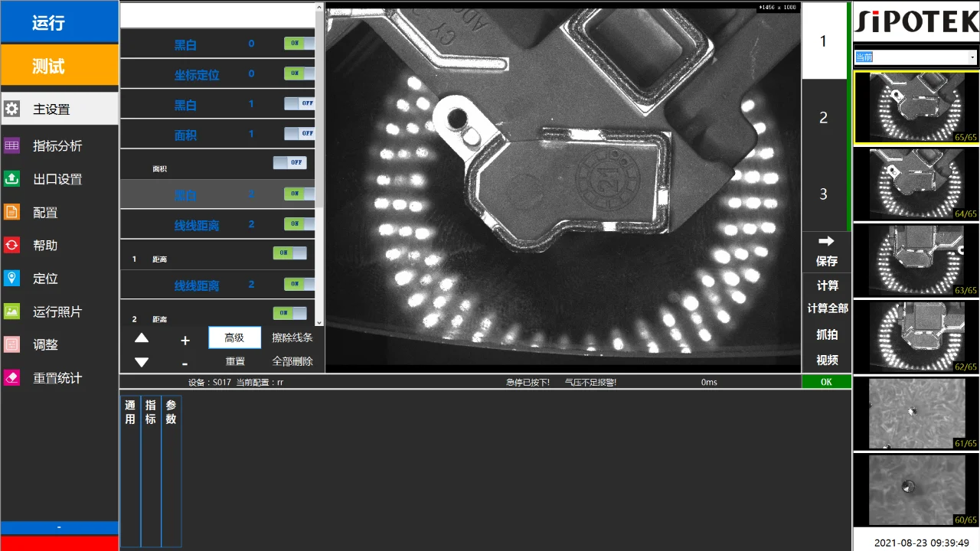The image size is (980, 551).
Task: Click the red refresh icon for 帮助
Action: pyautogui.click(x=12, y=245)
